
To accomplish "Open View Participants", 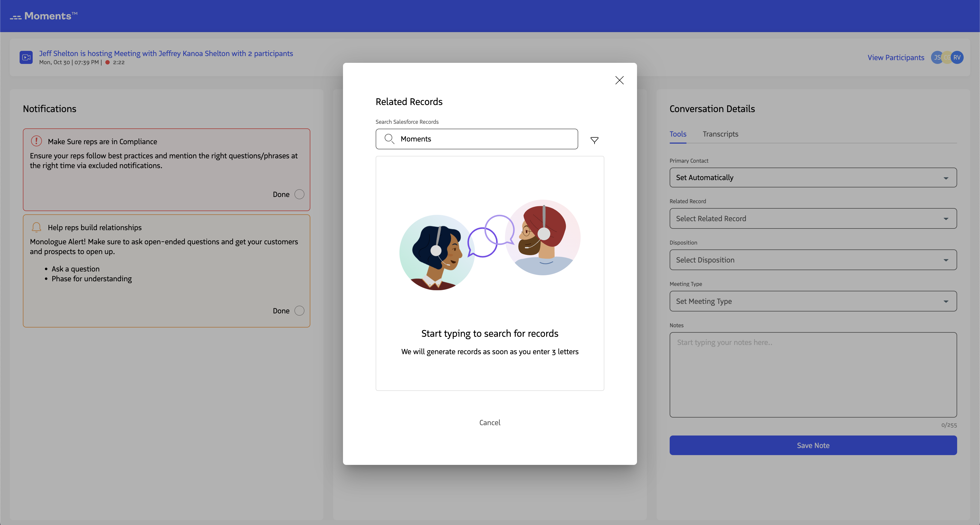I will 896,57.
